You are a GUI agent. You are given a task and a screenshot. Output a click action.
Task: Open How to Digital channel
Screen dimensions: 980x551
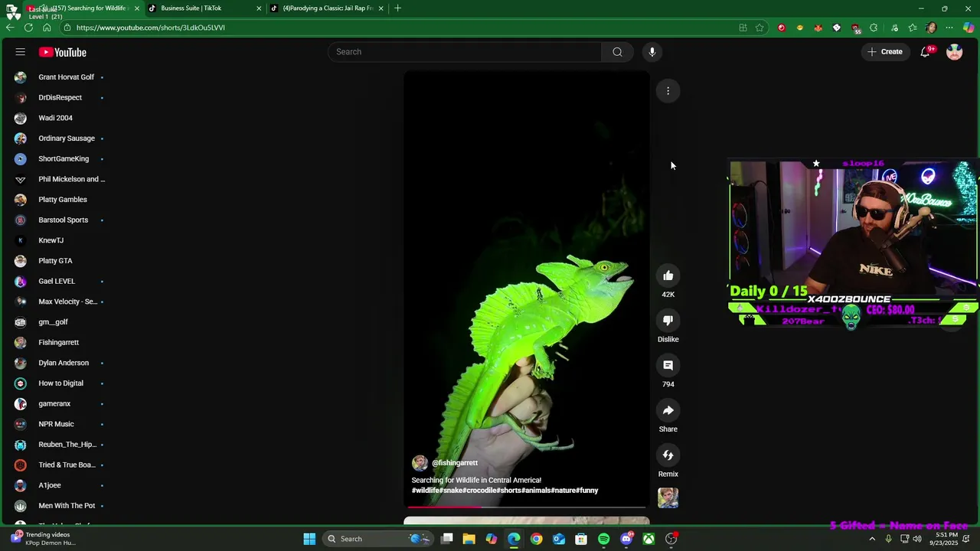coord(60,383)
